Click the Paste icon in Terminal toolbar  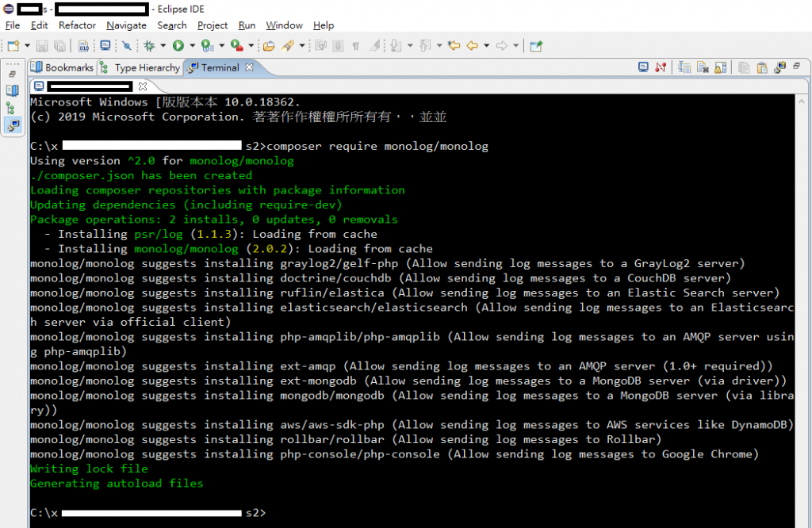(762, 68)
